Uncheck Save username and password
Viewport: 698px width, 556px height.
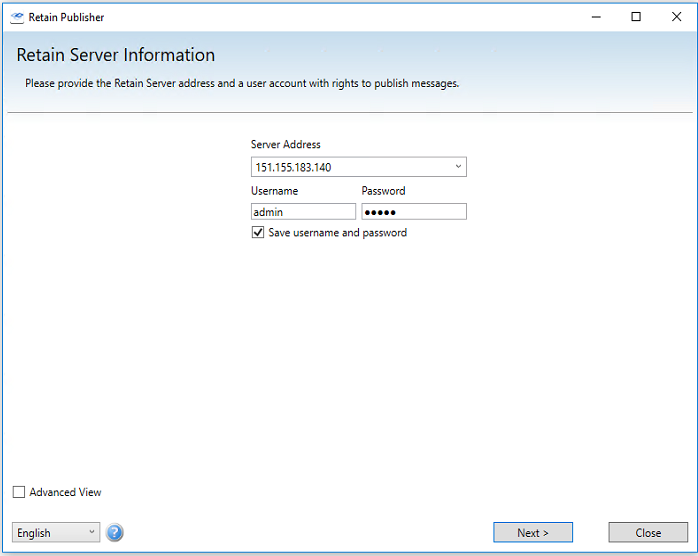click(258, 233)
